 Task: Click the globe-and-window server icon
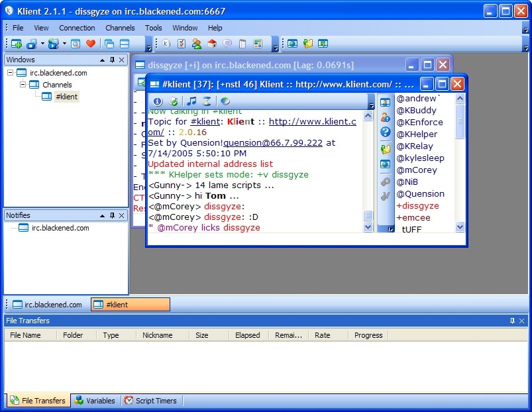(x=54, y=44)
